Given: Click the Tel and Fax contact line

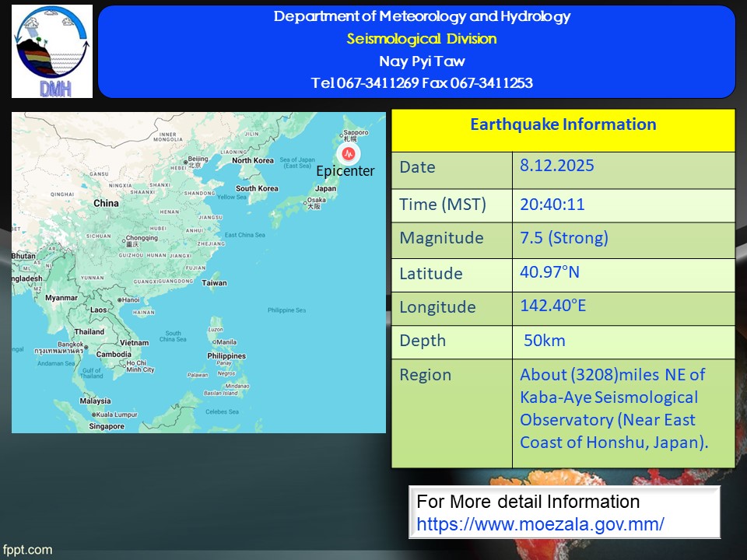Looking at the screenshot, I should [421, 83].
